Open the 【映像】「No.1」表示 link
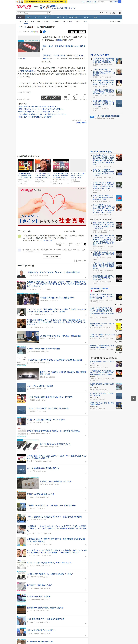138x644 pixels. (x=63, y=48)
